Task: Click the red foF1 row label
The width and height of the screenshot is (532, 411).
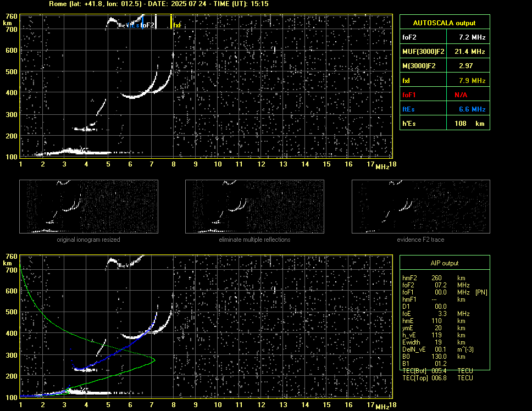Action: point(409,95)
